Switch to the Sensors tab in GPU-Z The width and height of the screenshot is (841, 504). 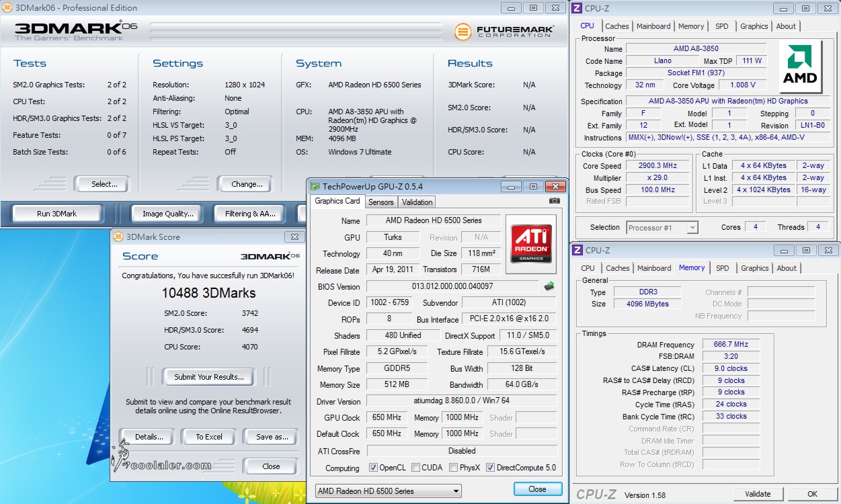[x=381, y=202]
